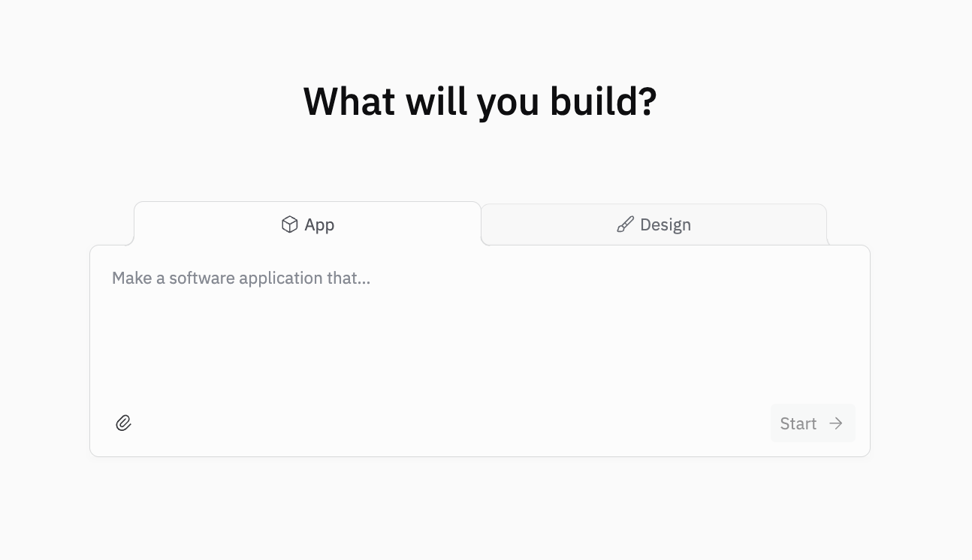Switch to the Design tab
This screenshot has height=560, width=972.
[653, 224]
